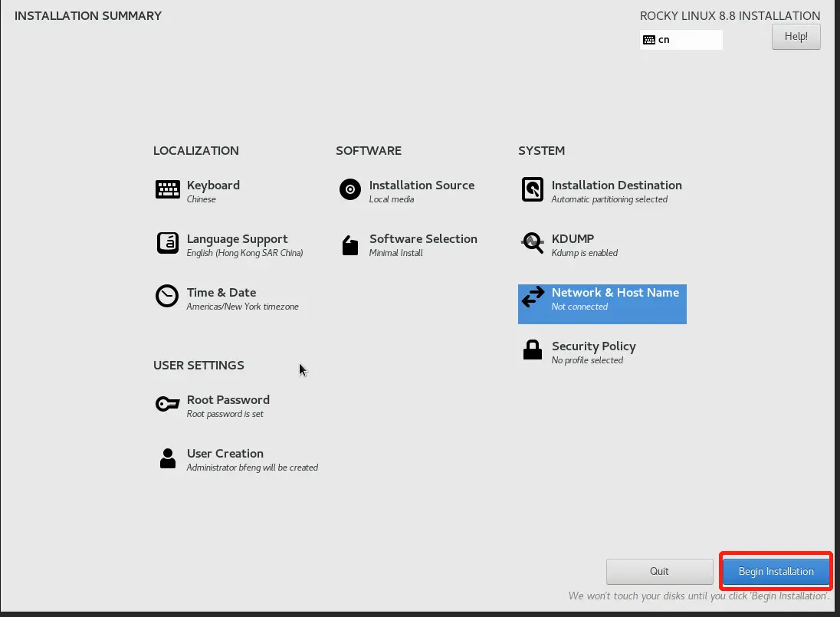Viewport: 840px width, 617px height.
Task: Click the Software Selection package icon
Action: point(349,245)
